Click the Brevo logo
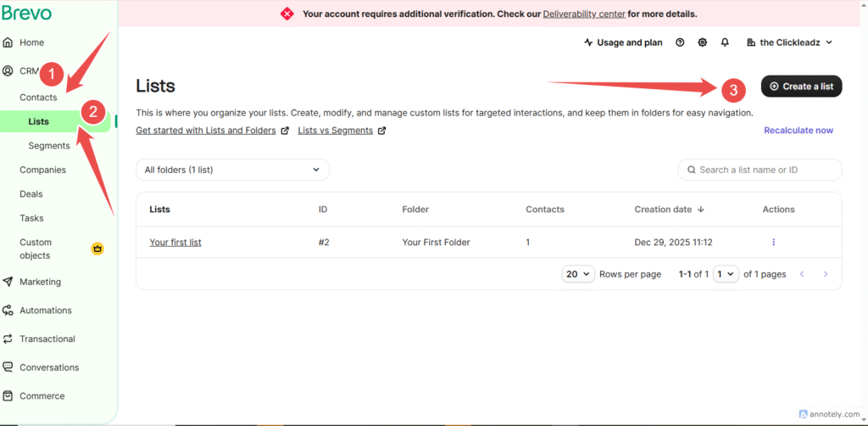The width and height of the screenshot is (868, 426). pyautogui.click(x=26, y=12)
